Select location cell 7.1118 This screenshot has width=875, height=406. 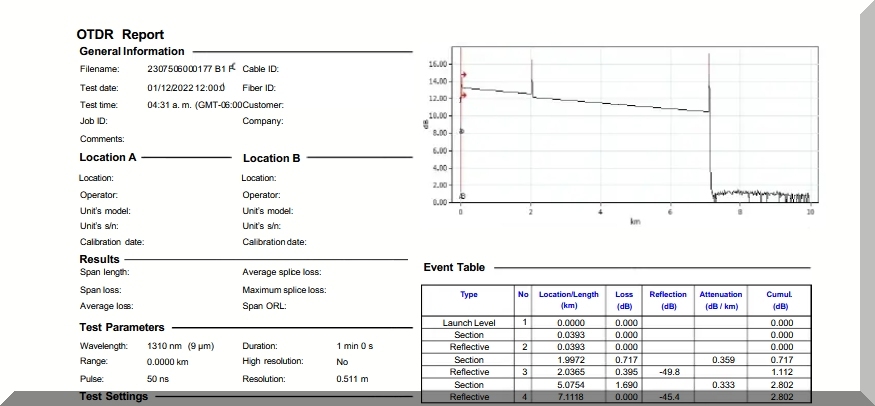click(569, 397)
